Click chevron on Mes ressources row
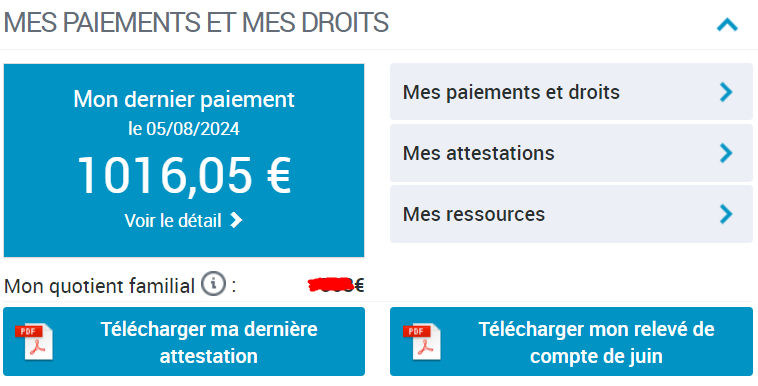 click(726, 214)
